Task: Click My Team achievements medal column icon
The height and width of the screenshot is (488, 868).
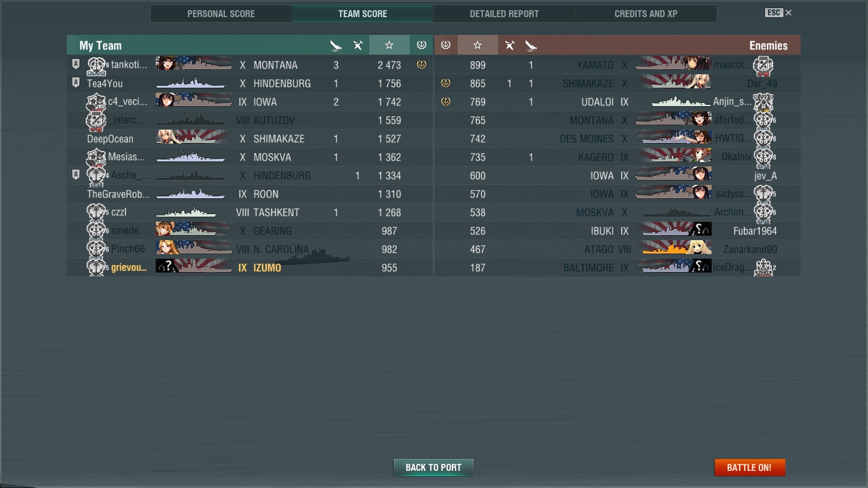Action: 421,45
